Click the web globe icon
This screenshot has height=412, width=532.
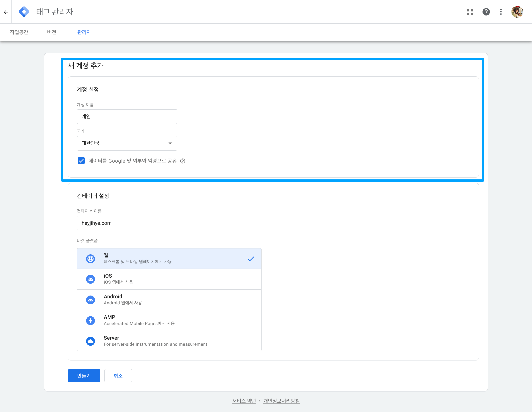click(x=90, y=259)
